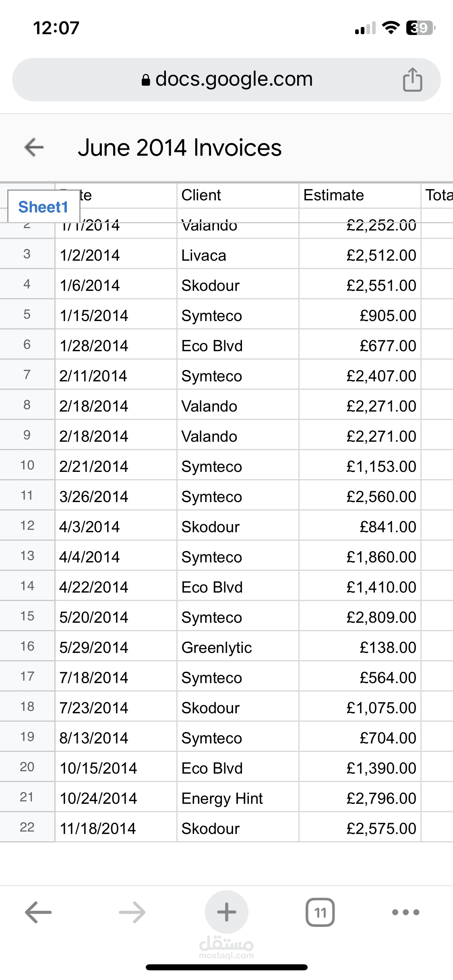Open a new tab with plus button
This screenshot has width=453, height=980.
[x=226, y=912]
